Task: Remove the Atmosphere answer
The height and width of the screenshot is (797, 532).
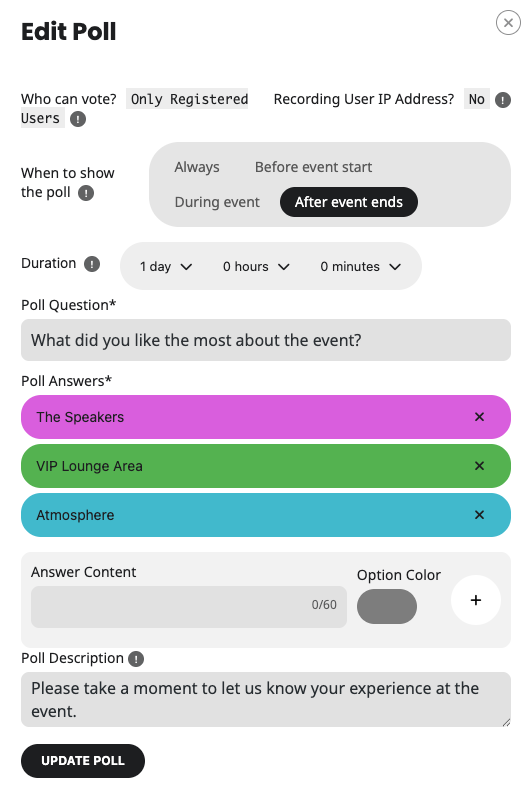Action: (479, 515)
